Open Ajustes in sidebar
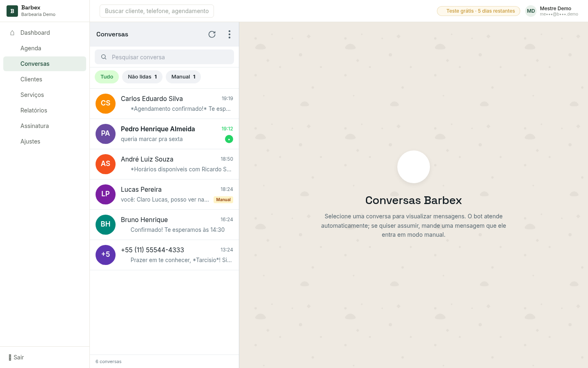The image size is (588, 368). [45, 141]
